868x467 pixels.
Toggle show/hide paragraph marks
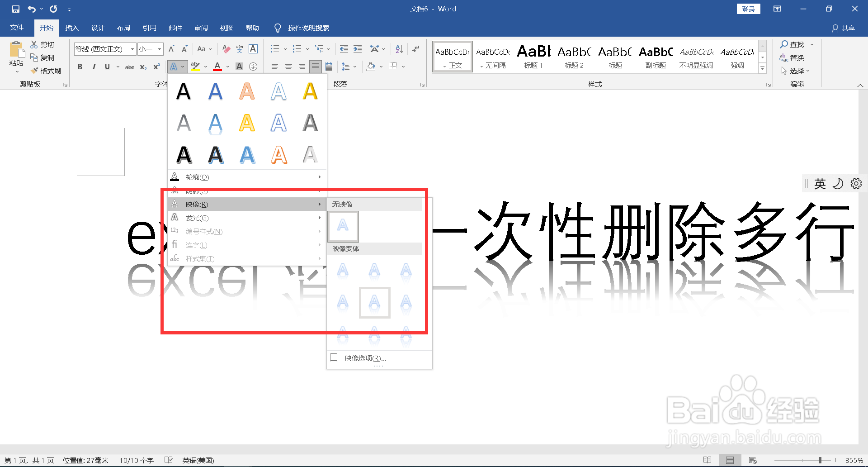tap(415, 49)
